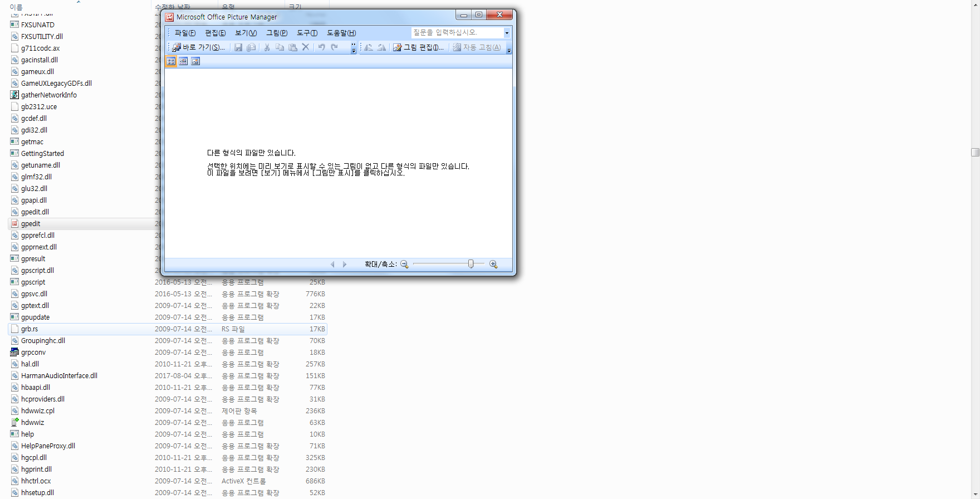Click the hdwwiz application icon
The height and width of the screenshot is (499, 980).
point(14,423)
